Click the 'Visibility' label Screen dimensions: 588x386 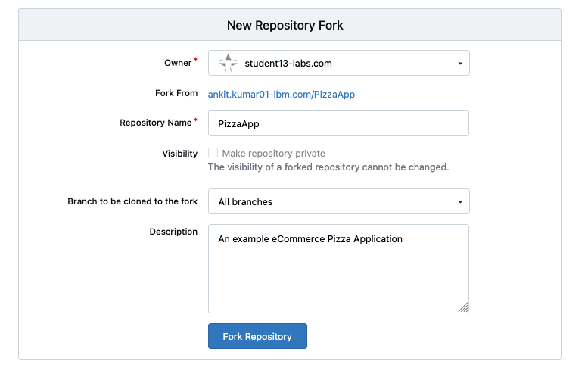(x=179, y=154)
